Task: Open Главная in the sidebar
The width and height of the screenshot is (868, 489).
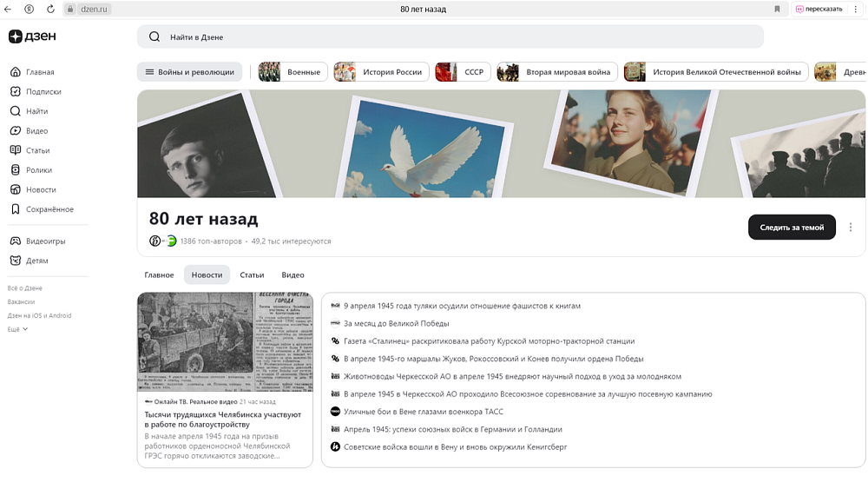Action: pyautogui.click(x=39, y=72)
